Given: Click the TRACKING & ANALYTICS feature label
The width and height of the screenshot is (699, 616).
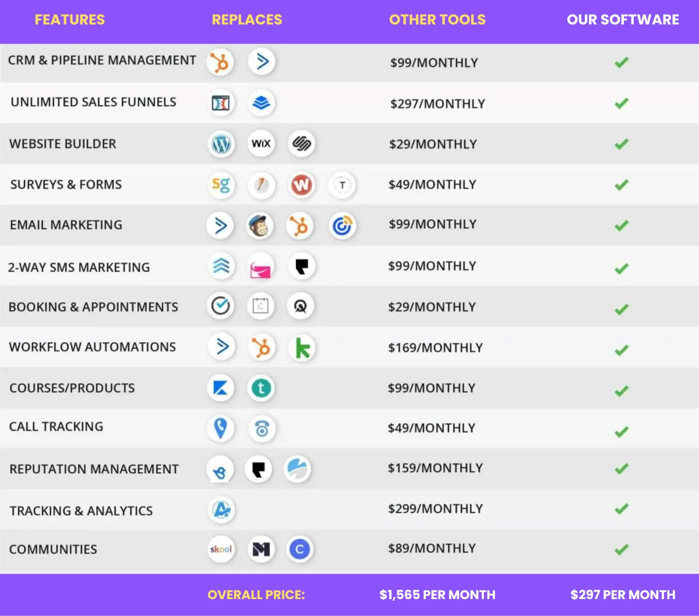Looking at the screenshot, I should pos(81,511).
